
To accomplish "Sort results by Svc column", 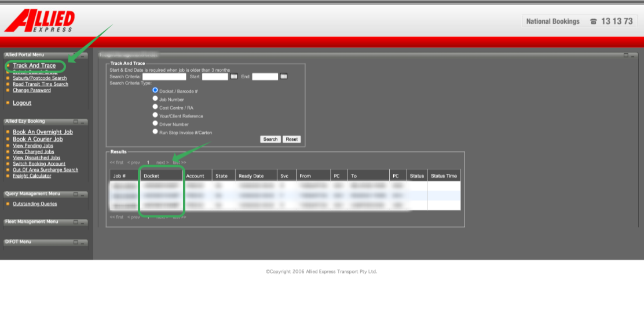I will [284, 176].
